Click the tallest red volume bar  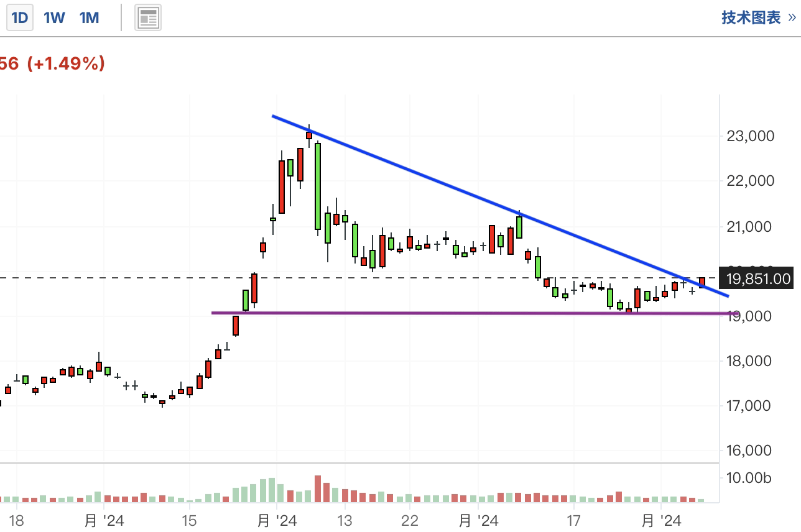click(x=318, y=488)
